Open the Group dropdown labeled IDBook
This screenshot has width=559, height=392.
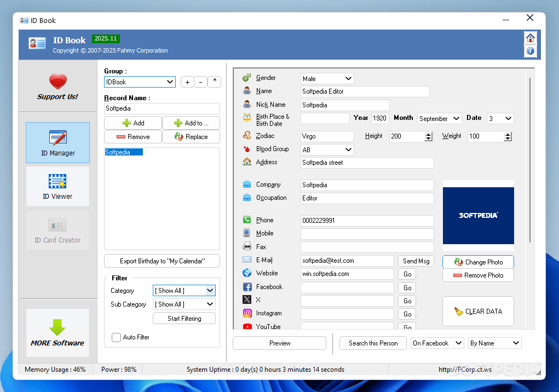pos(139,82)
